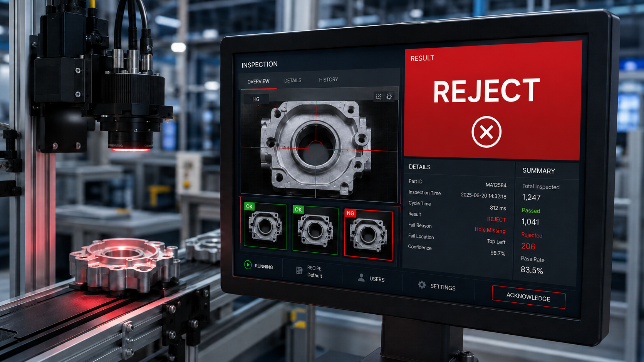Click the green RUNNING play icon
Screen dimensions: 644x362
[248, 265]
